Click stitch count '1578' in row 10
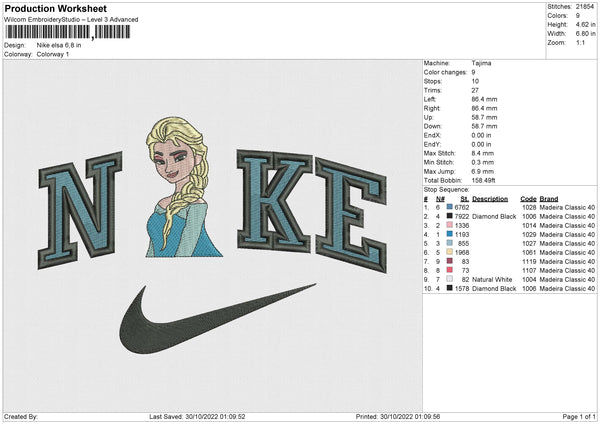This screenshot has height=424, width=600. point(461,288)
